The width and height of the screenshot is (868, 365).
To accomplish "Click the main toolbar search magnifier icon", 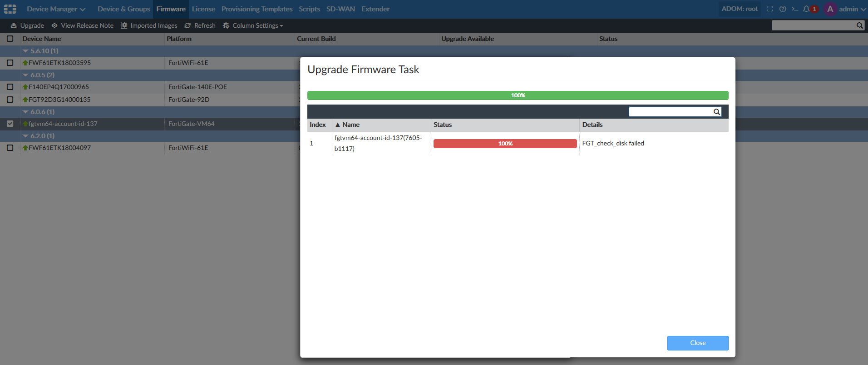I will click(860, 25).
